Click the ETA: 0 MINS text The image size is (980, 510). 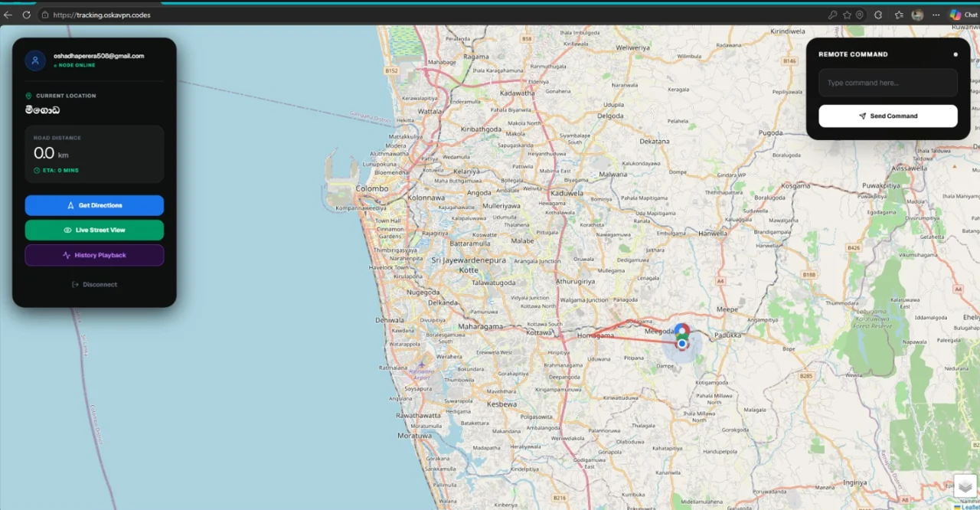[x=60, y=170]
